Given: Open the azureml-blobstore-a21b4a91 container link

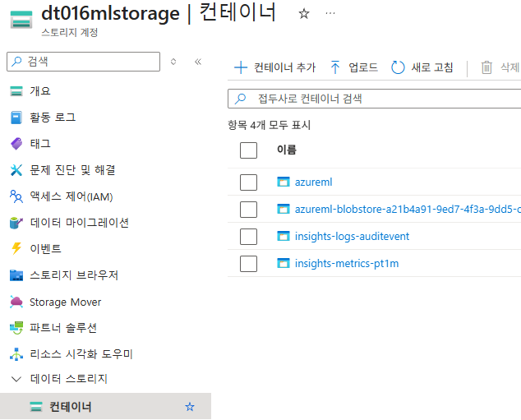Looking at the screenshot, I should tap(408, 210).
